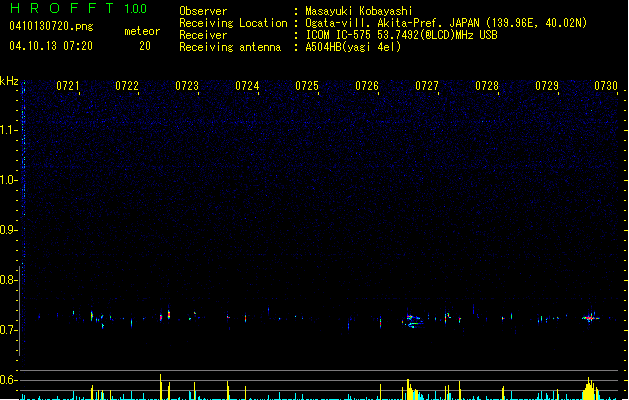Click the 0725 time marker
Viewport: 629px width, 400px height.
pyautogui.click(x=307, y=86)
